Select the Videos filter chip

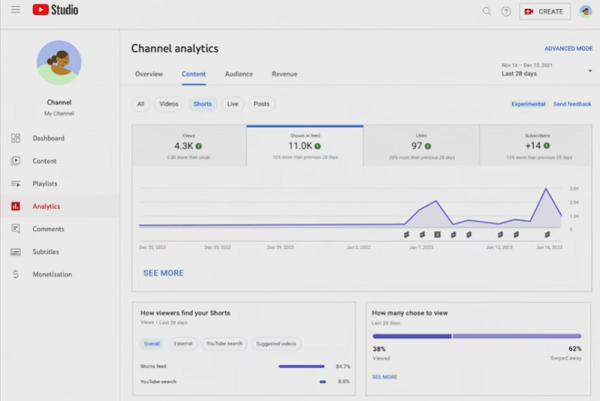pyautogui.click(x=169, y=103)
